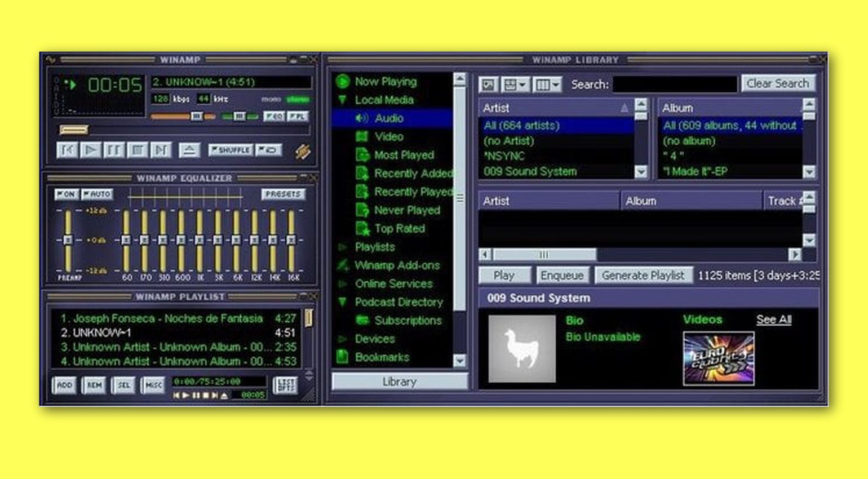The width and height of the screenshot is (868, 479).
Task: Click the Previous track button in main Winamp window
Action: click(x=68, y=150)
